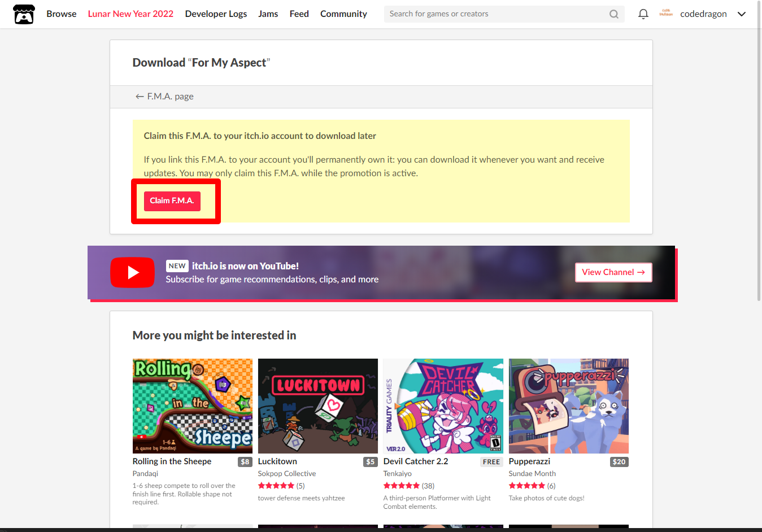Screen dimensions: 762x532
Task: Click the Claim F.M.A. button
Action: [x=172, y=201]
